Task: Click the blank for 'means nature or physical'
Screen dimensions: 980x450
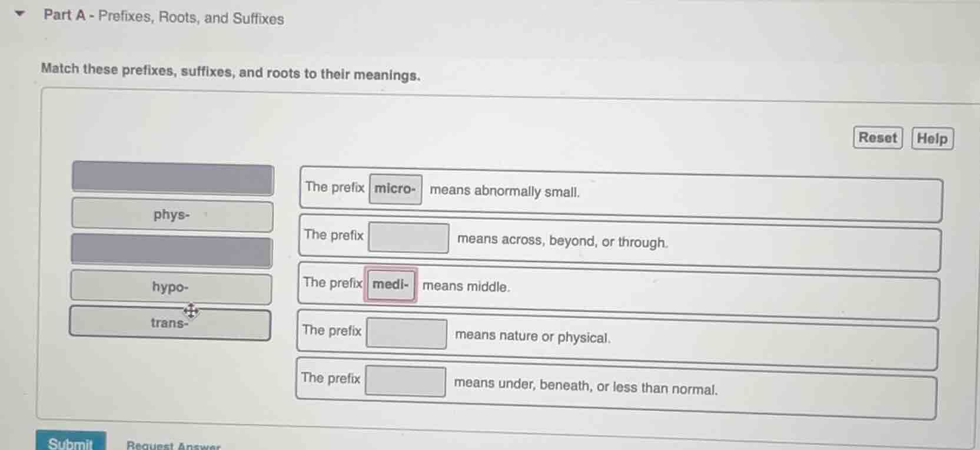Action: (x=406, y=334)
